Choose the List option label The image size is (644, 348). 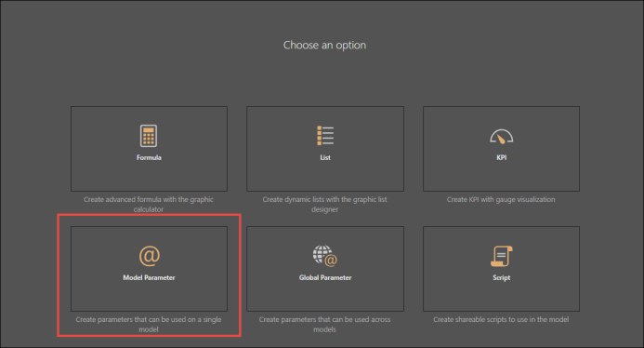pos(325,157)
